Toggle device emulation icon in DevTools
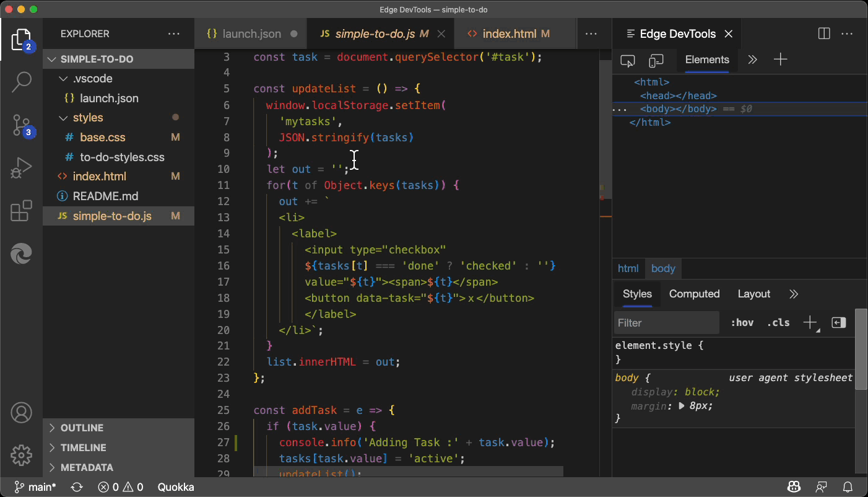This screenshot has width=868, height=497. [x=656, y=60]
